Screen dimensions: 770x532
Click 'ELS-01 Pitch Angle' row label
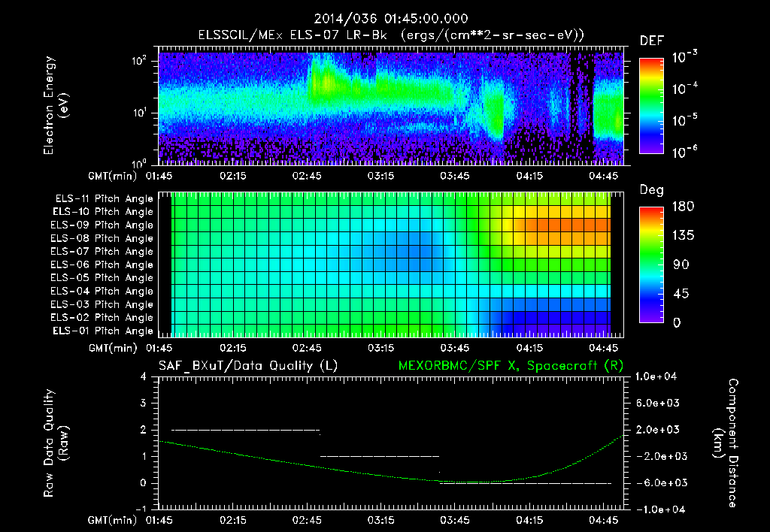click(x=103, y=331)
